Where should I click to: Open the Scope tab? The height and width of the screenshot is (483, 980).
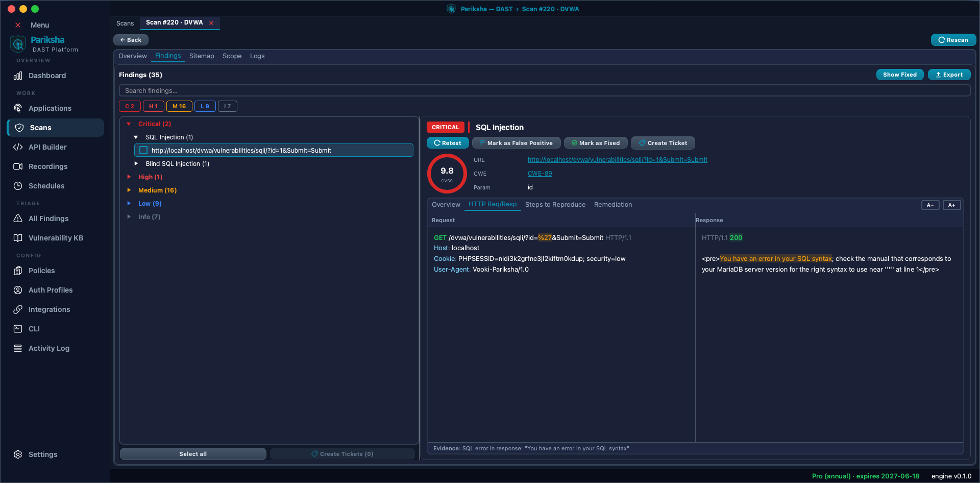pos(232,56)
